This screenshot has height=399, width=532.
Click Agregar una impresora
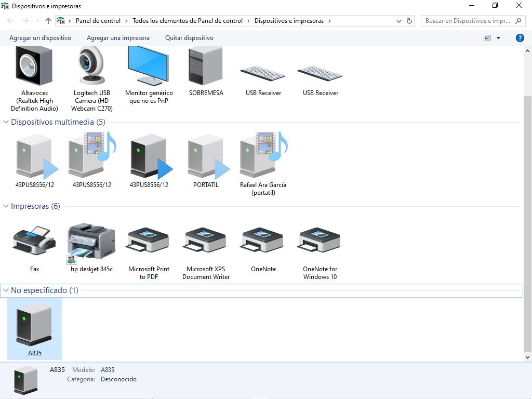click(x=118, y=38)
